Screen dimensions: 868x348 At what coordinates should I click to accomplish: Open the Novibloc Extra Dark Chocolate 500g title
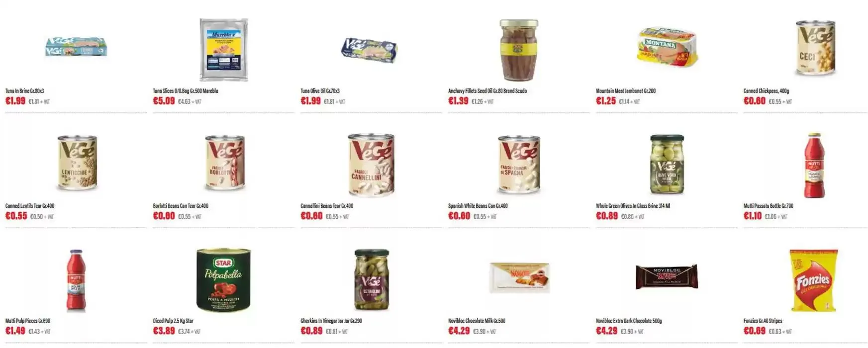coord(629,321)
